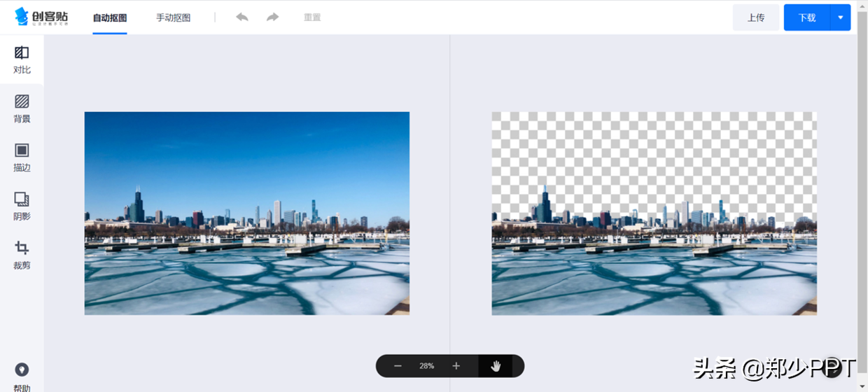Click the 上传 upload button
The height and width of the screenshot is (392, 868).
(756, 17)
